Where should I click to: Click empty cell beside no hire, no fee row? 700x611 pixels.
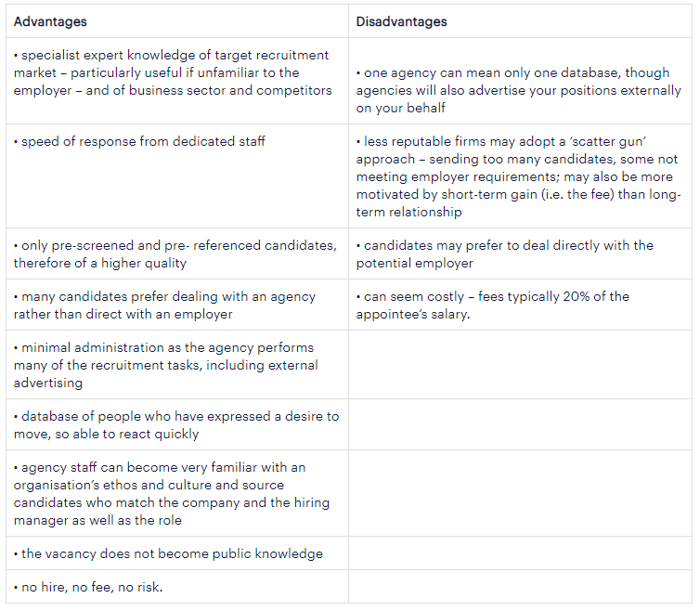pyautogui.click(x=520, y=587)
